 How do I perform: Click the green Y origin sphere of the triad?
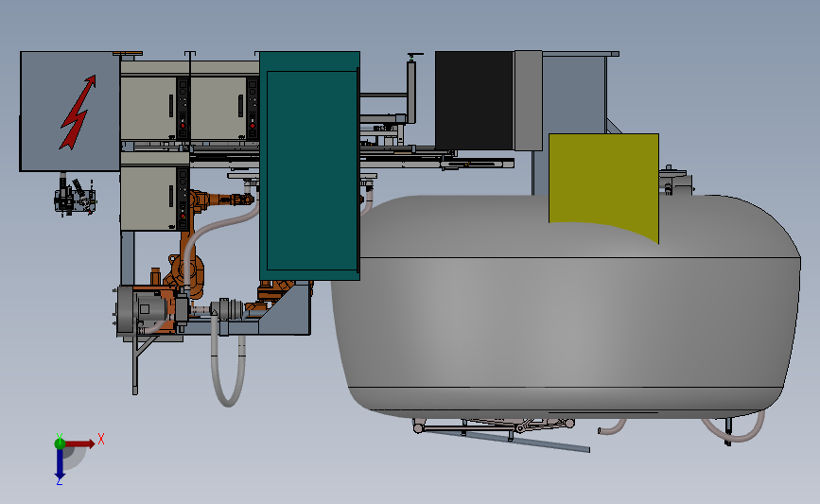click(60, 443)
